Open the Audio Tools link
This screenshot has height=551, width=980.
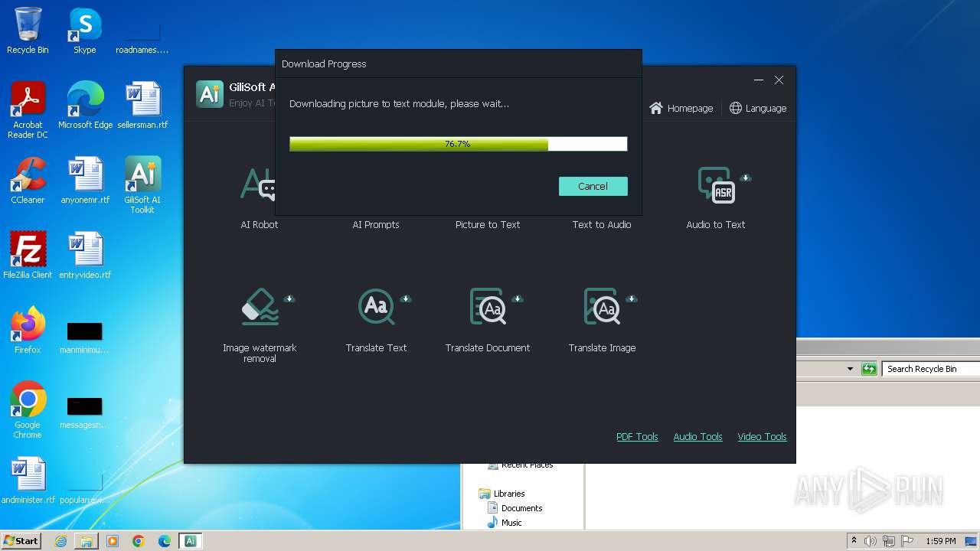pyautogui.click(x=697, y=437)
